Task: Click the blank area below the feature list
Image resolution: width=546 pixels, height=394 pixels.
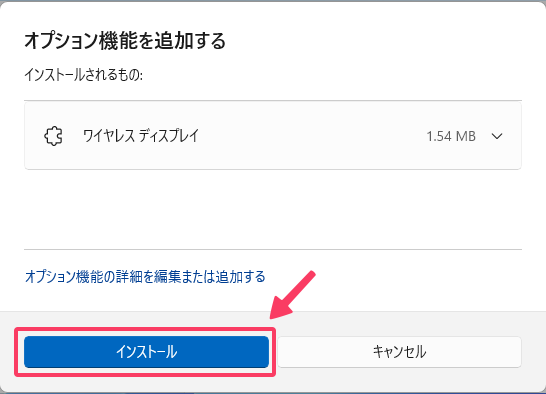Action: point(273,209)
